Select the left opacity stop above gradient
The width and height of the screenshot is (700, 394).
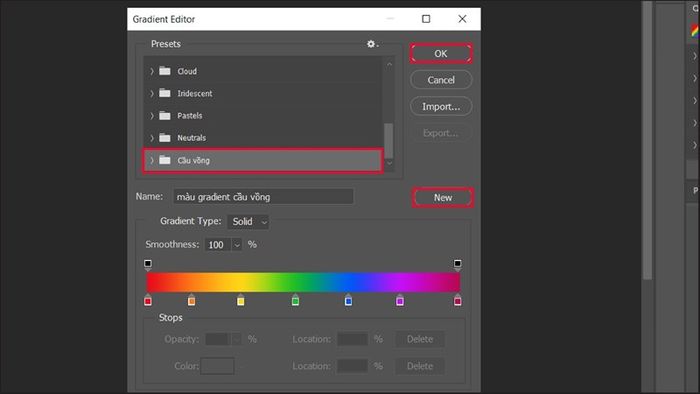(x=148, y=265)
